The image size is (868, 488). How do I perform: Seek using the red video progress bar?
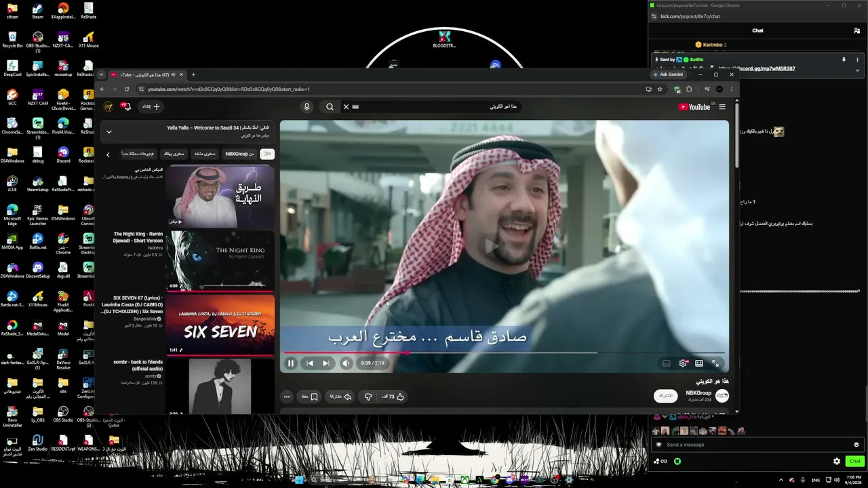pos(505,352)
